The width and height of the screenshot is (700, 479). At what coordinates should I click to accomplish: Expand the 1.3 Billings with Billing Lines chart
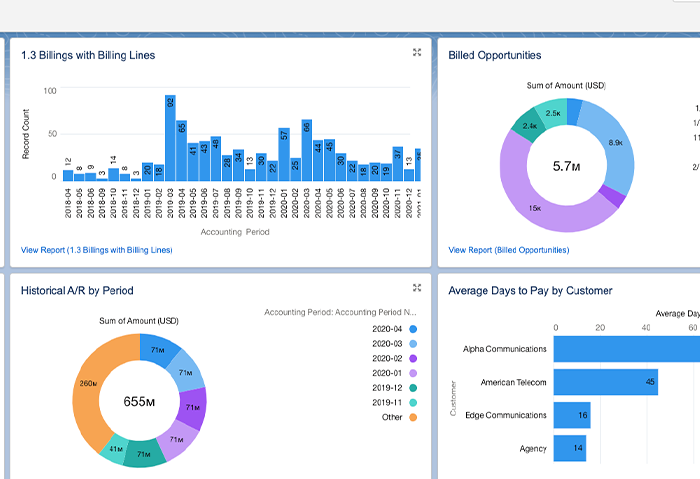[x=417, y=52]
